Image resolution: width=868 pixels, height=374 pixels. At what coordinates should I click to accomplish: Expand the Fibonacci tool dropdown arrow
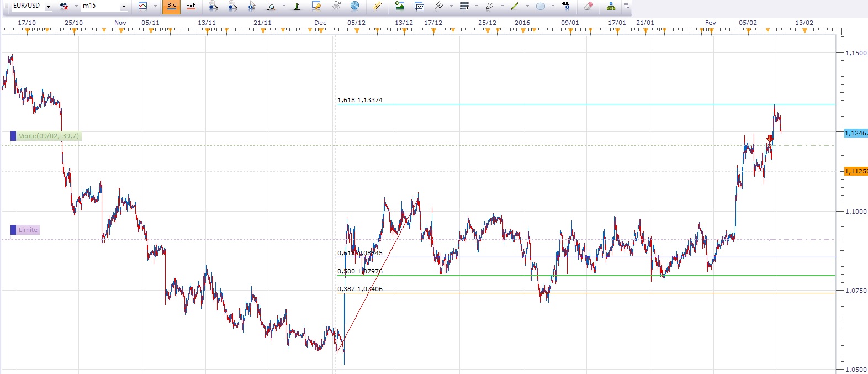(x=477, y=6)
